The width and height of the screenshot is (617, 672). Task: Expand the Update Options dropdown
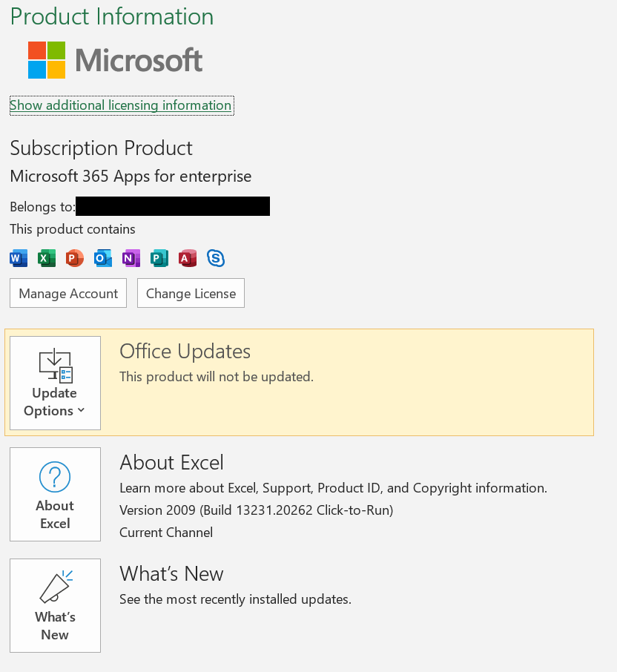point(55,383)
